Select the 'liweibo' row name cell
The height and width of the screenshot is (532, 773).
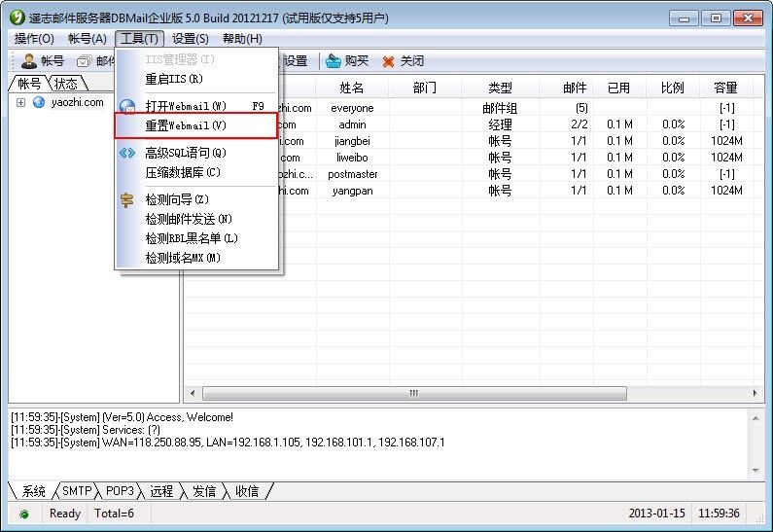point(353,158)
